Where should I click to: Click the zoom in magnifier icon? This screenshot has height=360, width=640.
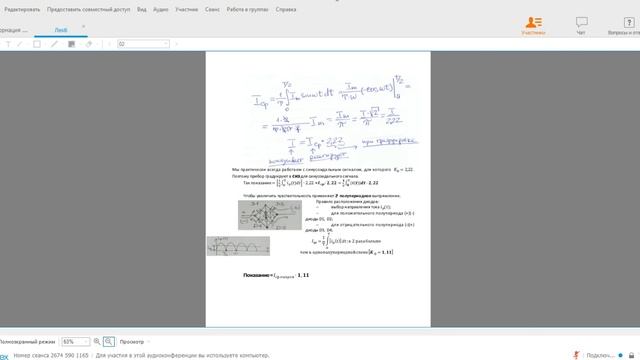(97, 342)
